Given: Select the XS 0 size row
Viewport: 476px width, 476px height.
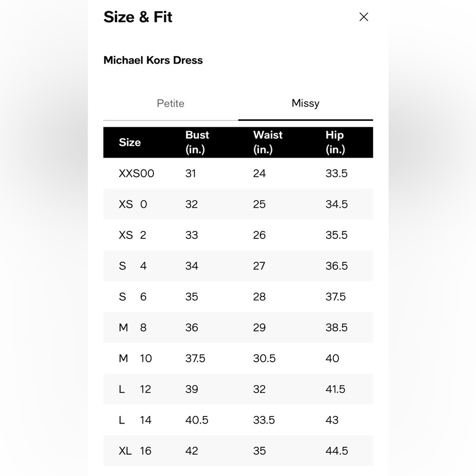Looking at the screenshot, I should [x=238, y=204].
